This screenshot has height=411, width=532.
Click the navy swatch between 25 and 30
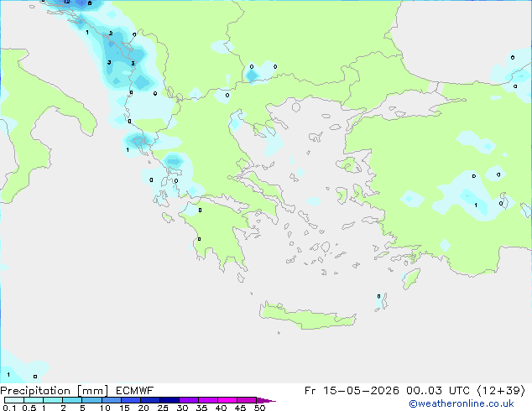tap(169, 400)
